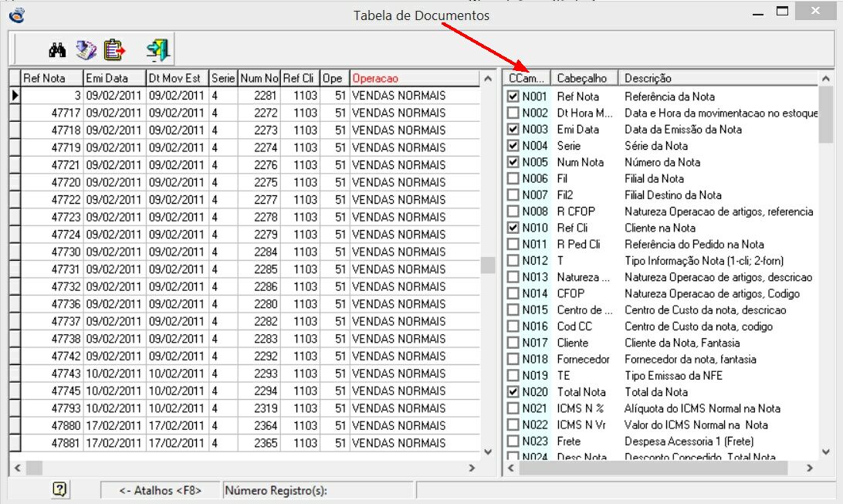Click Num Nota cell 2365
843x504 pixels.
[259, 443]
